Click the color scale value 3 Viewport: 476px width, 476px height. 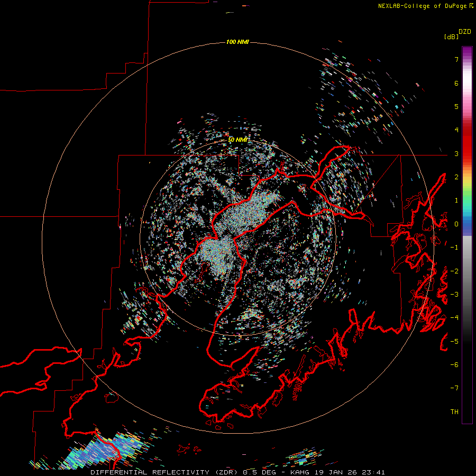tap(456, 153)
